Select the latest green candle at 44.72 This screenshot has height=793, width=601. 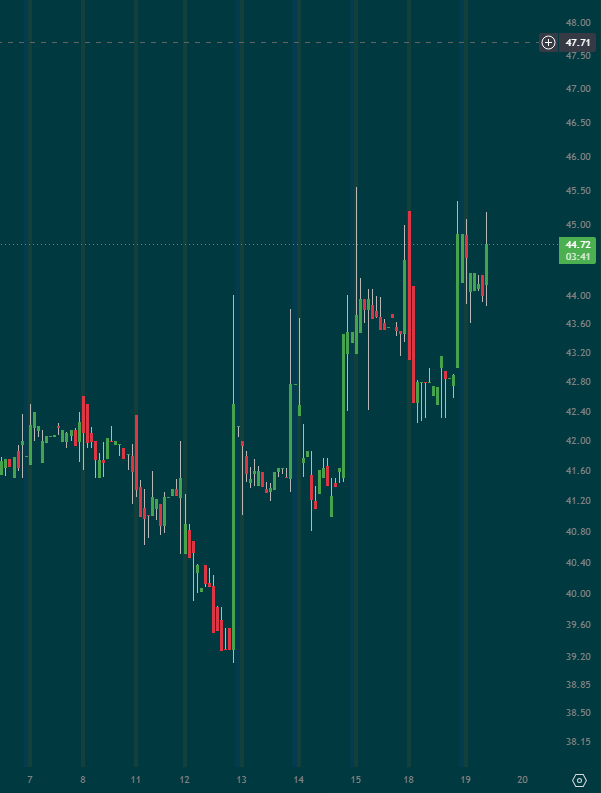pyautogui.click(x=486, y=265)
